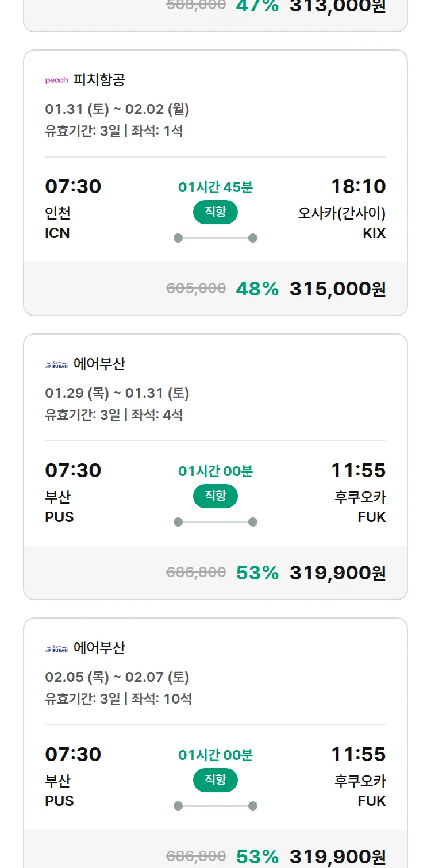Click route line on the 01.29 Fukuoka flight
Image resolution: width=431 pixels, height=868 pixels.
[215, 522]
